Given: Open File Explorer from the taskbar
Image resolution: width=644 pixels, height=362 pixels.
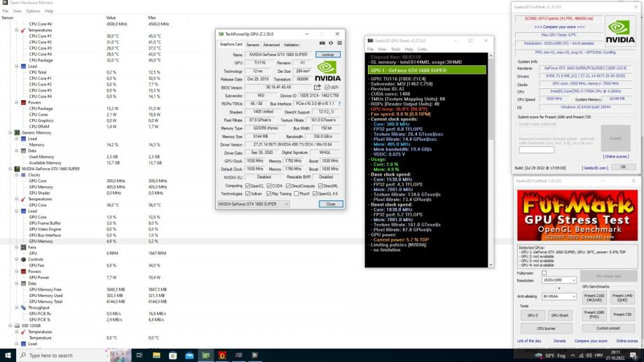Looking at the screenshot, I should pos(156,356).
